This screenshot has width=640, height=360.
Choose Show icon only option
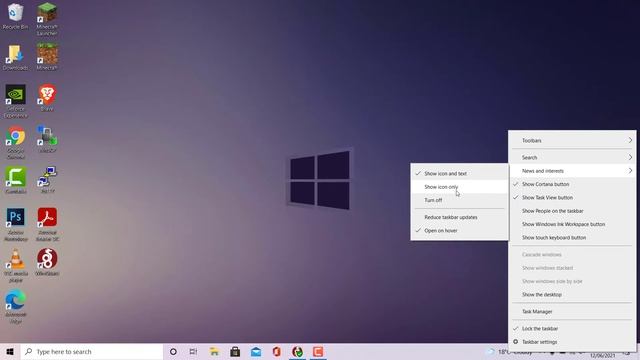tap(460, 187)
